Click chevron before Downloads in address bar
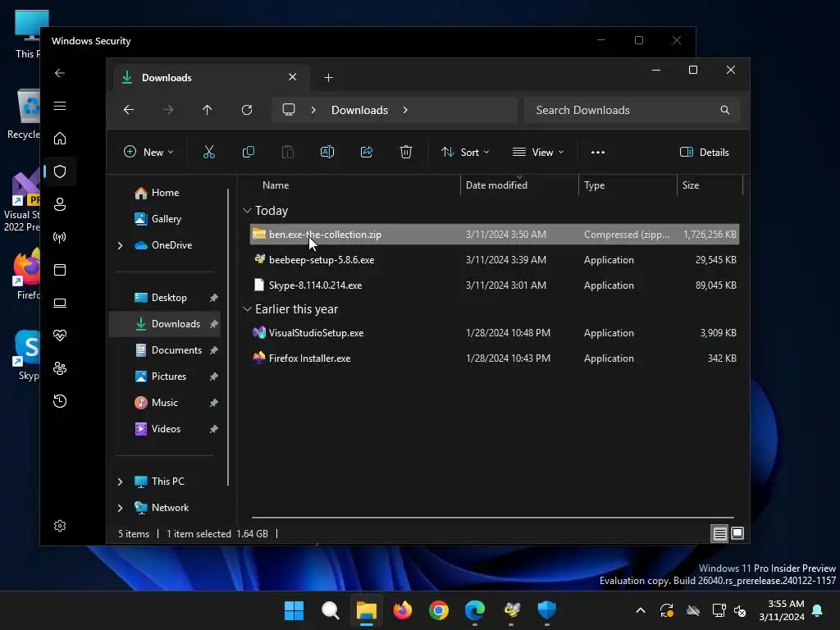 [313, 110]
